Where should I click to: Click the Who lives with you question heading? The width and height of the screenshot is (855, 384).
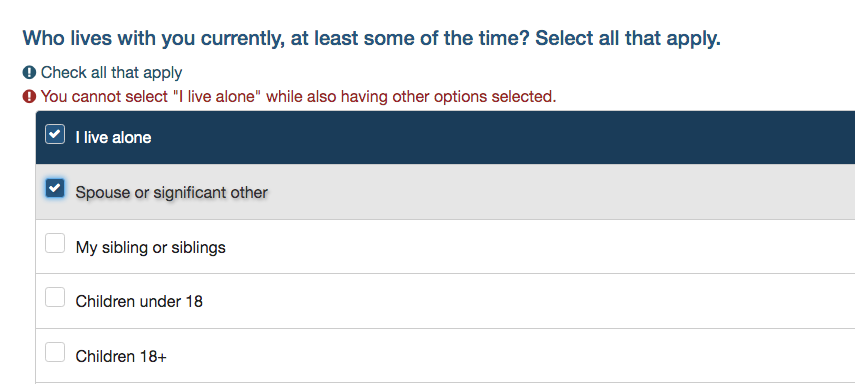pyautogui.click(x=371, y=39)
